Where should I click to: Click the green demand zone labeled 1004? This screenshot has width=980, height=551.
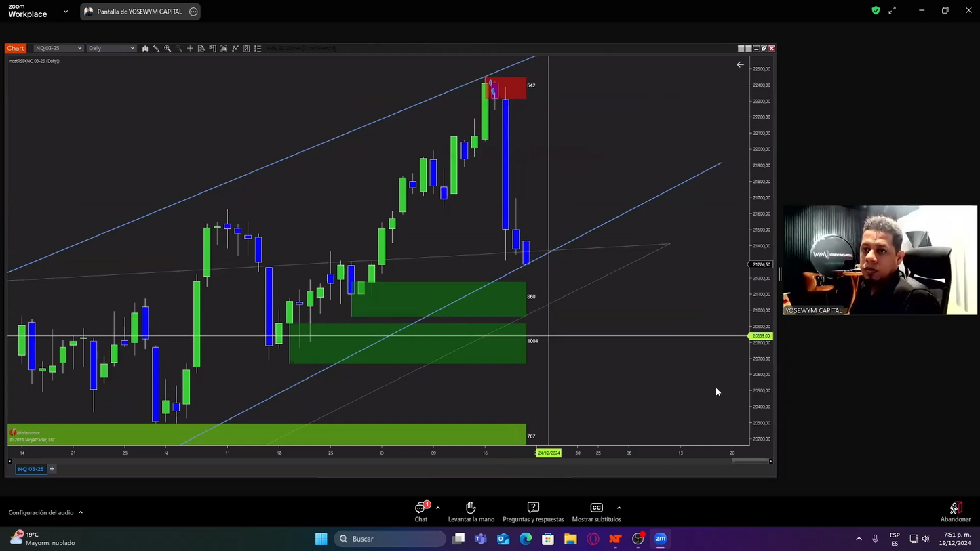tap(408, 343)
